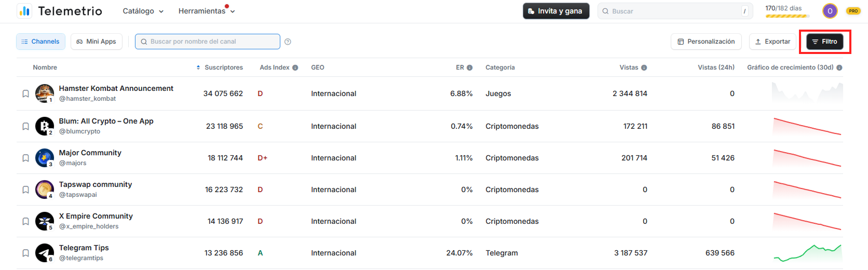Click the Ads Index info icon
Image resolution: width=868 pixels, height=270 pixels.
tap(295, 67)
